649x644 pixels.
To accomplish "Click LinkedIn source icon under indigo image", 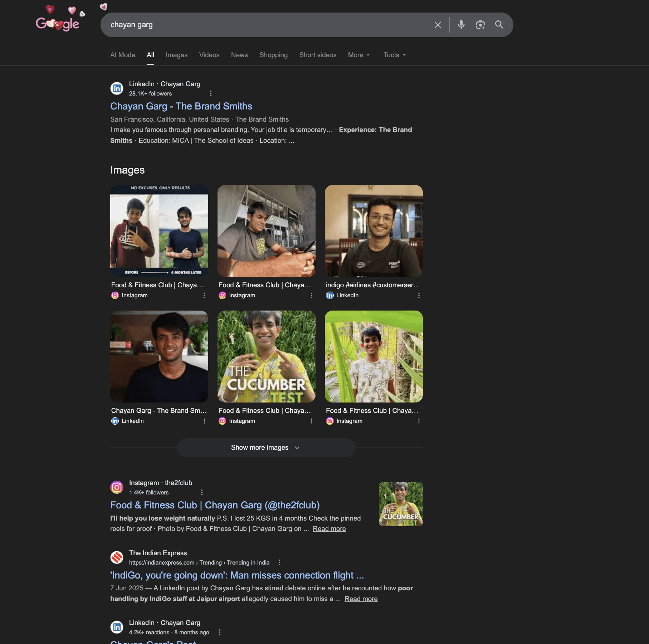I will [330, 296].
